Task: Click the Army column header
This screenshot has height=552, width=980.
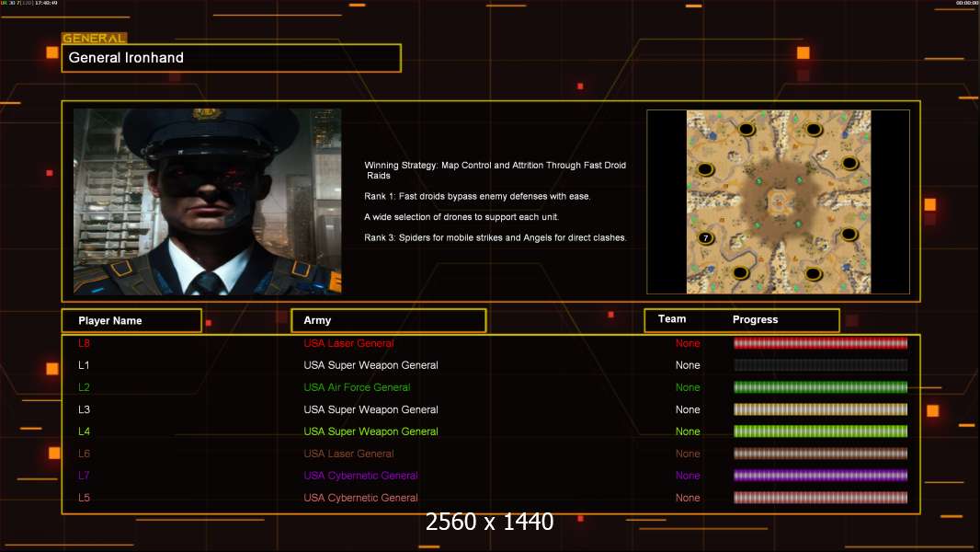Action: pos(388,321)
